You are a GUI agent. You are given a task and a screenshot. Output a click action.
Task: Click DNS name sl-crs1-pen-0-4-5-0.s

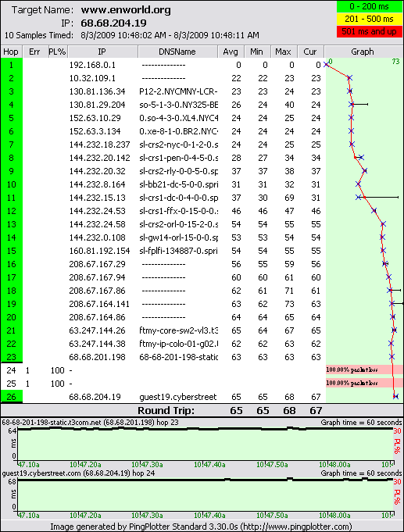click(179, 158)
